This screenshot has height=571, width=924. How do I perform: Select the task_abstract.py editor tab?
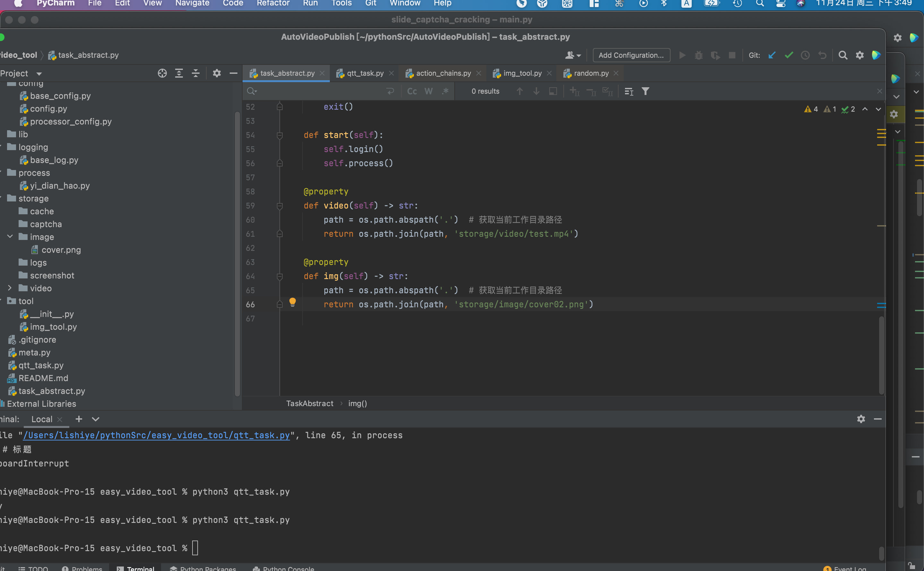(287, 72)
